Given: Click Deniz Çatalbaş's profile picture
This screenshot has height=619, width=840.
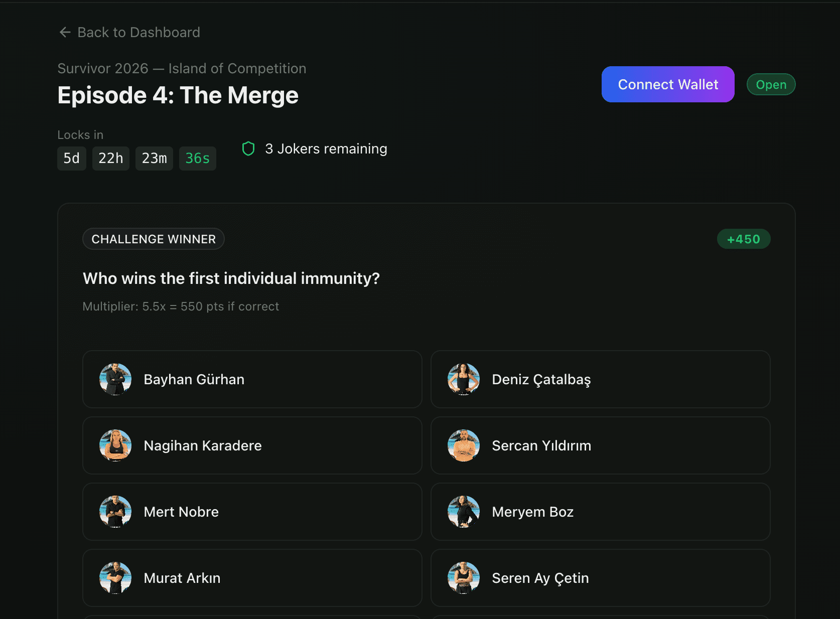Looking at the screenshot, I should click(x=464, y=379).
